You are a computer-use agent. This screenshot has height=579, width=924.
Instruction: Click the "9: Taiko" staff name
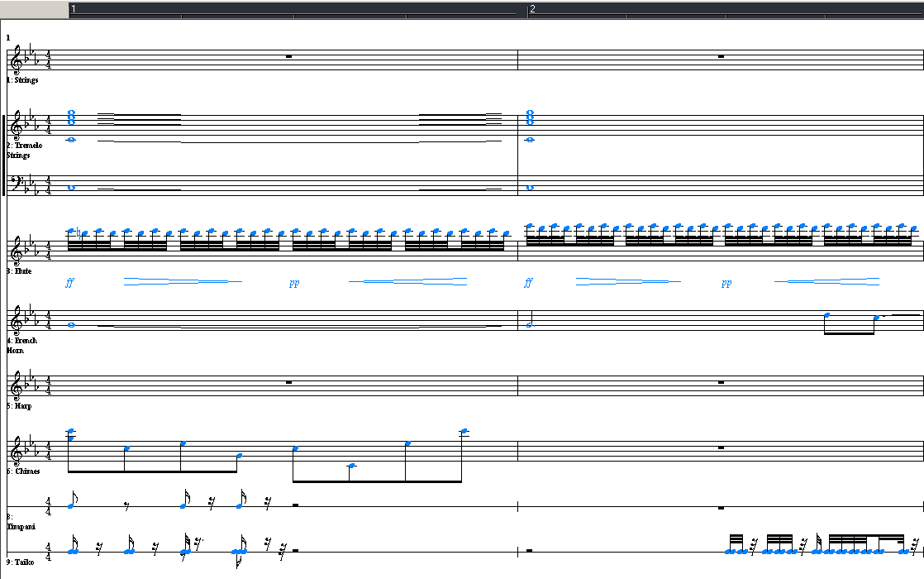(x=21, y=562)
